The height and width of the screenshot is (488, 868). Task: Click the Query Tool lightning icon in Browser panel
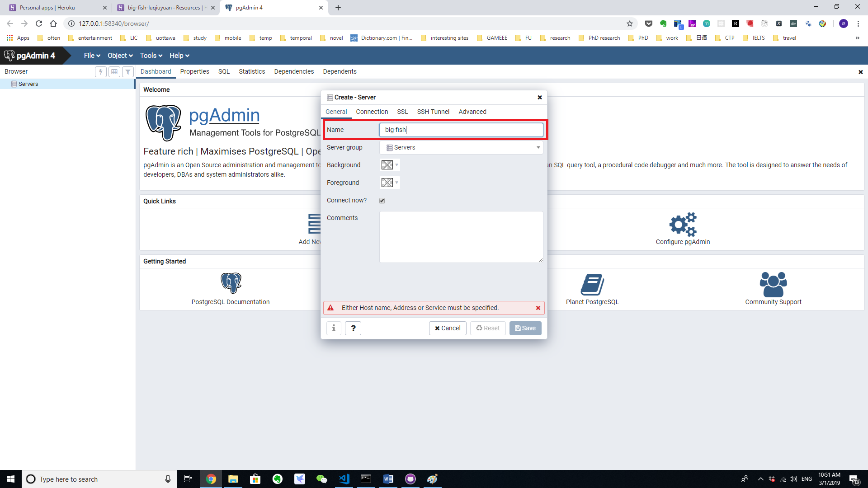coord(101,72)
